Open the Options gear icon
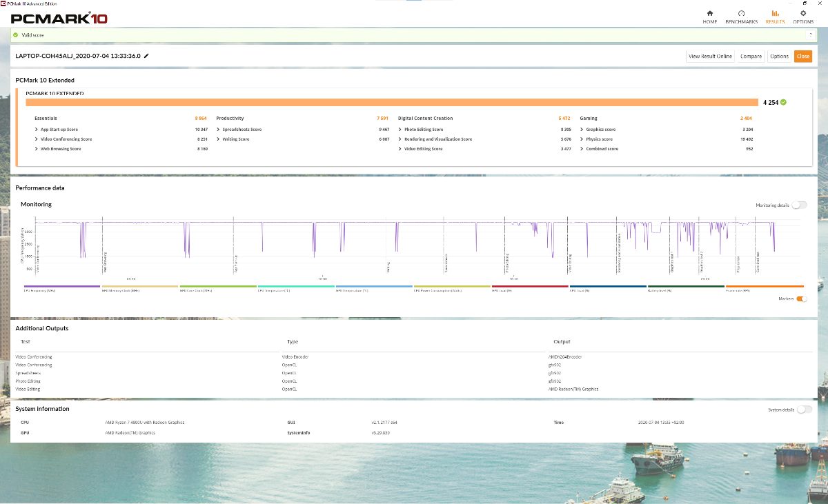Screen dimensions: 828x504 pyautogui.click(x=803, y=13)
